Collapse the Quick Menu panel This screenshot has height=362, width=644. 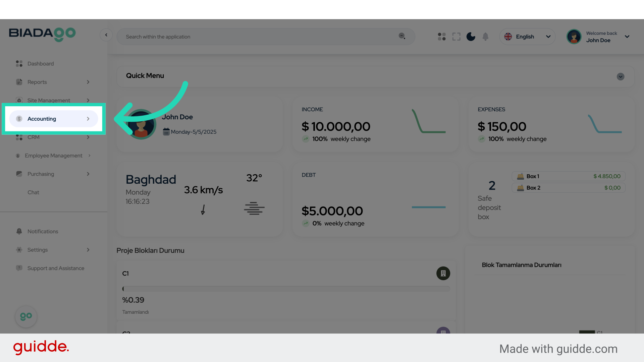[621, 76]
